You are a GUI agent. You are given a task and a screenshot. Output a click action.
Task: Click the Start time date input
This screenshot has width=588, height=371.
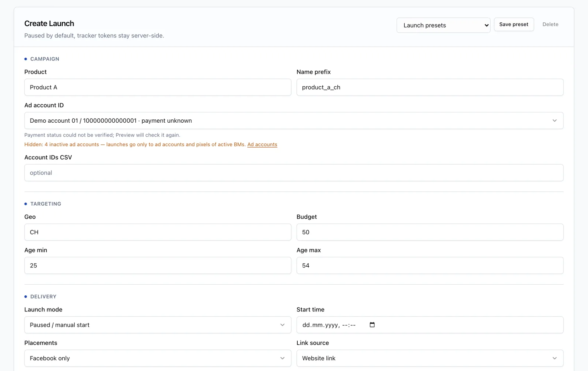(430, 325)
